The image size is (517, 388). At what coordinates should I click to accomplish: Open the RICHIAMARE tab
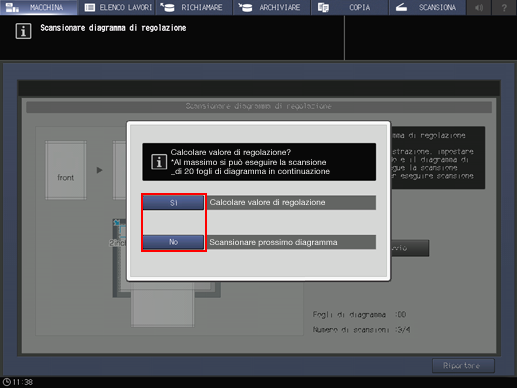pos(194,7)
